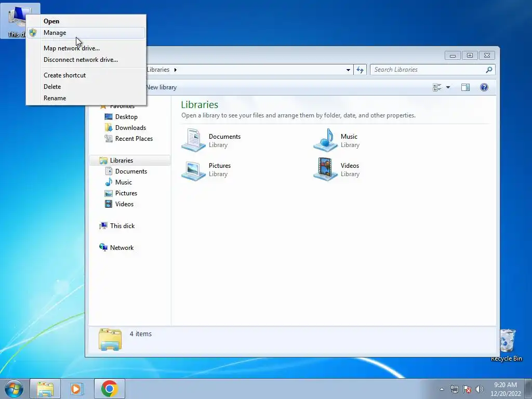Screen dimensions: 532x399
Task: Open the Start menu orb
Action: (14, 389)
